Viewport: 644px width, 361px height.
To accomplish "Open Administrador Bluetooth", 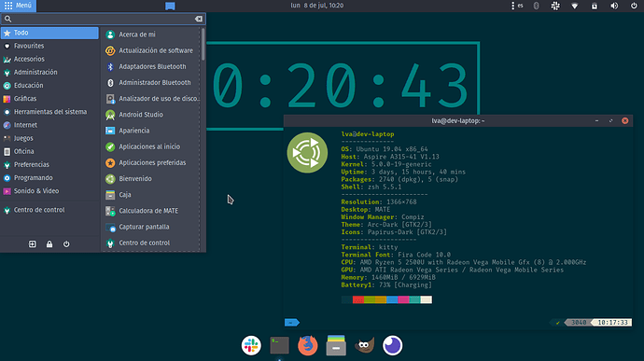I will click(x=151, y=82).
